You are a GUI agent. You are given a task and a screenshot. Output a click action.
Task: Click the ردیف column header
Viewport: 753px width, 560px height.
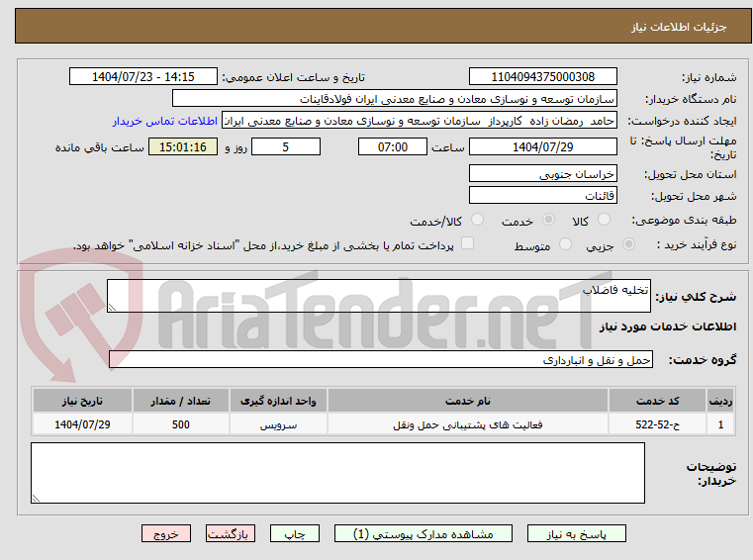pos(720,401)
